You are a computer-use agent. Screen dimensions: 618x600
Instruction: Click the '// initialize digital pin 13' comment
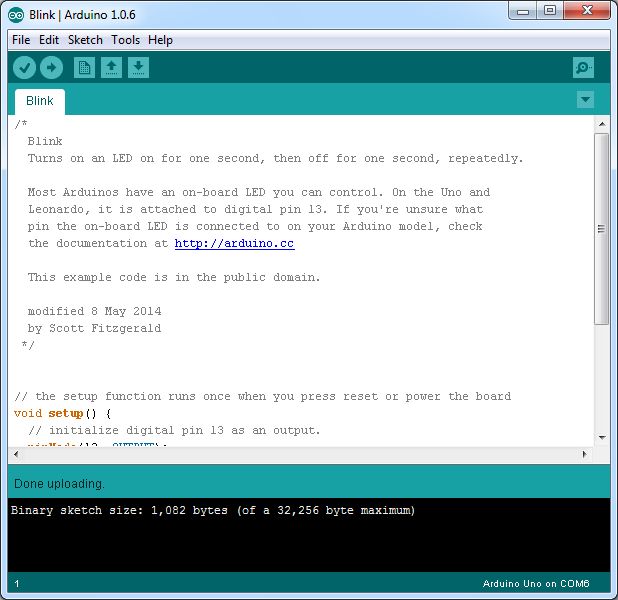point(174,430)
